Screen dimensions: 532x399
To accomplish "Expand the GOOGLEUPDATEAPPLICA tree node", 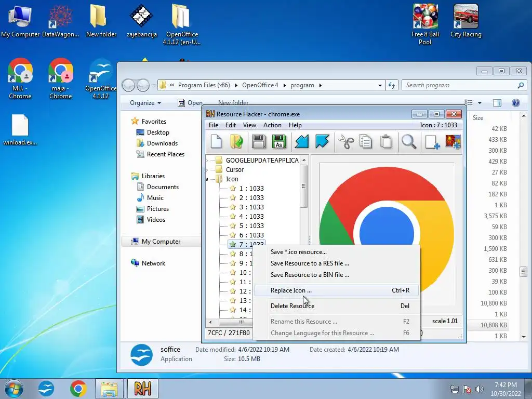I will coord(207,160).
